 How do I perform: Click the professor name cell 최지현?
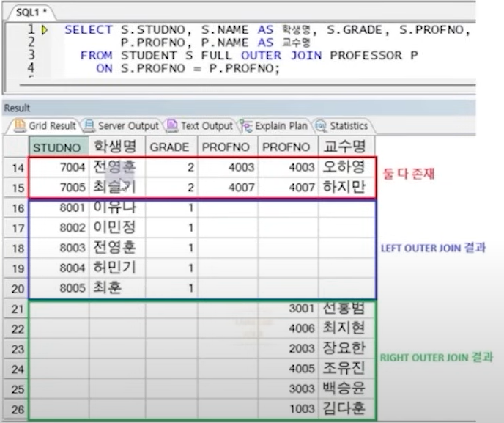click(x=346, y=328)
